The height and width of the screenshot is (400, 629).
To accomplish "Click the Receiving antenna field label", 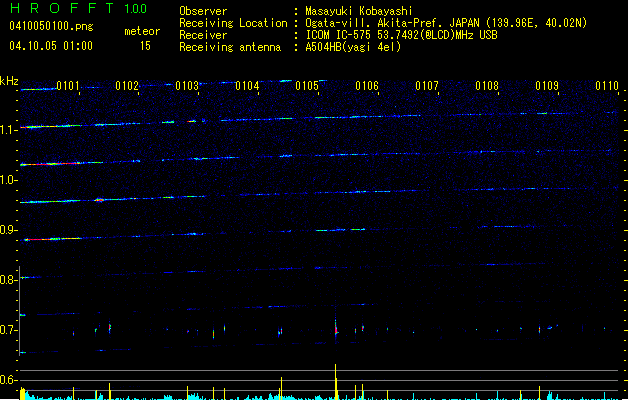I will [230, 47].
